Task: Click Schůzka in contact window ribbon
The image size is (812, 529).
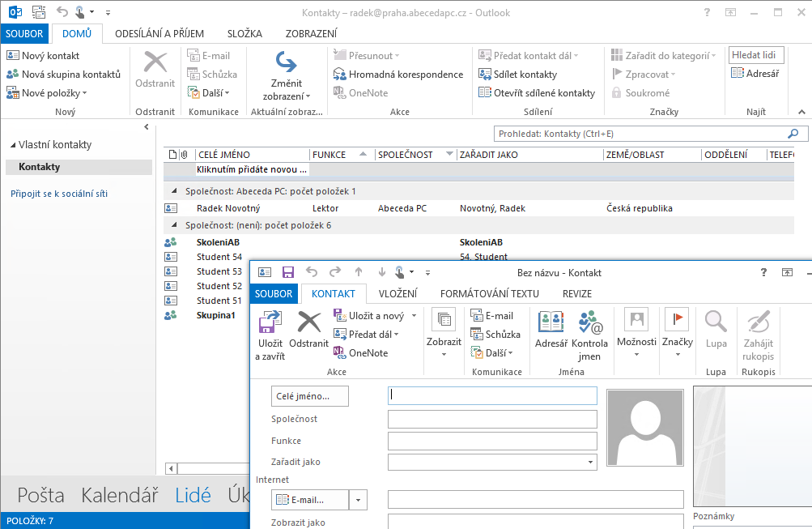Action: [x=495, y=335]
